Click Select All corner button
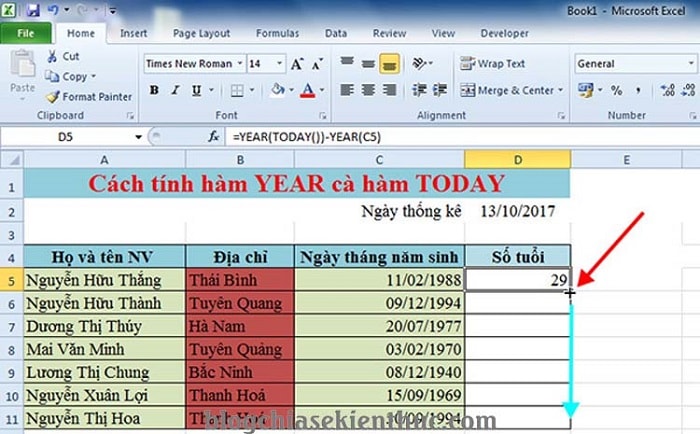 coord(12,160)
